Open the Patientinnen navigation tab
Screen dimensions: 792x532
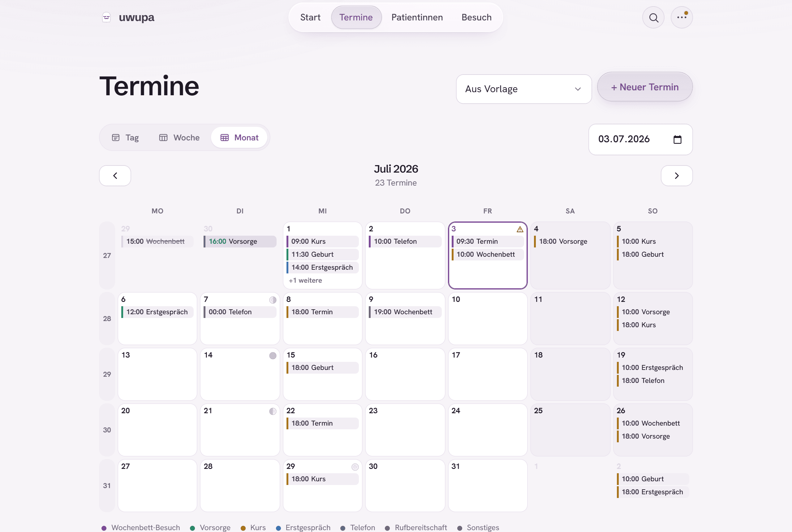point(417,17)
